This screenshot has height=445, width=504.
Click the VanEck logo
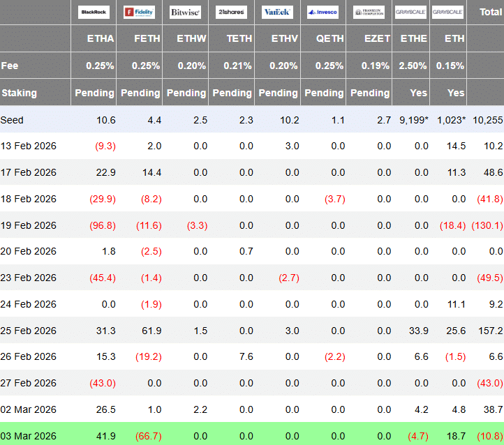[277, 12]
